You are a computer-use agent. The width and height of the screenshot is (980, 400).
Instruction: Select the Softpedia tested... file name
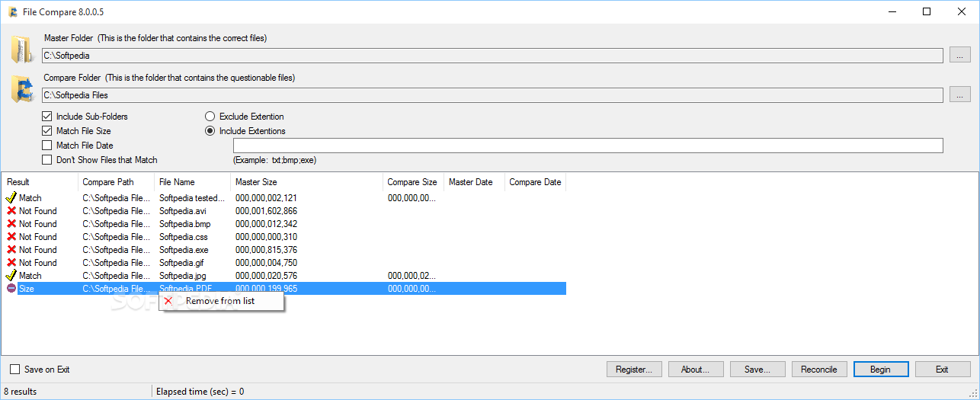click(x=192, y=198)
